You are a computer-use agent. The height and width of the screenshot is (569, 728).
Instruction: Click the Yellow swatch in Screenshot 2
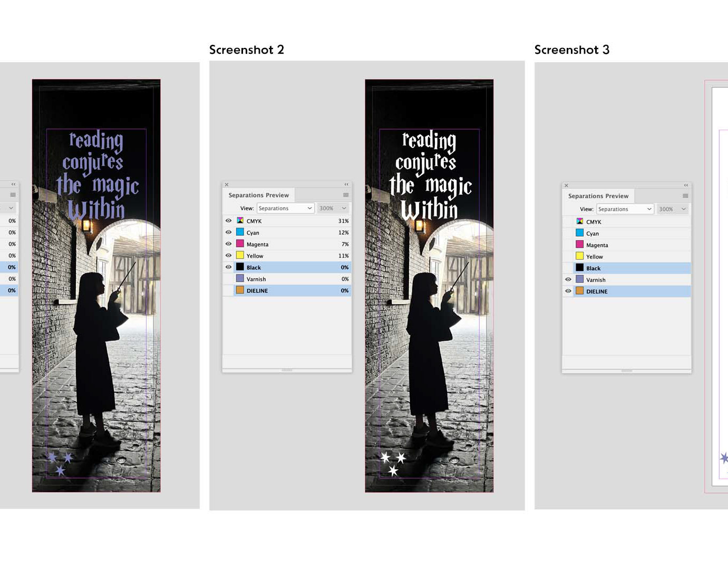tap(240, 256)
